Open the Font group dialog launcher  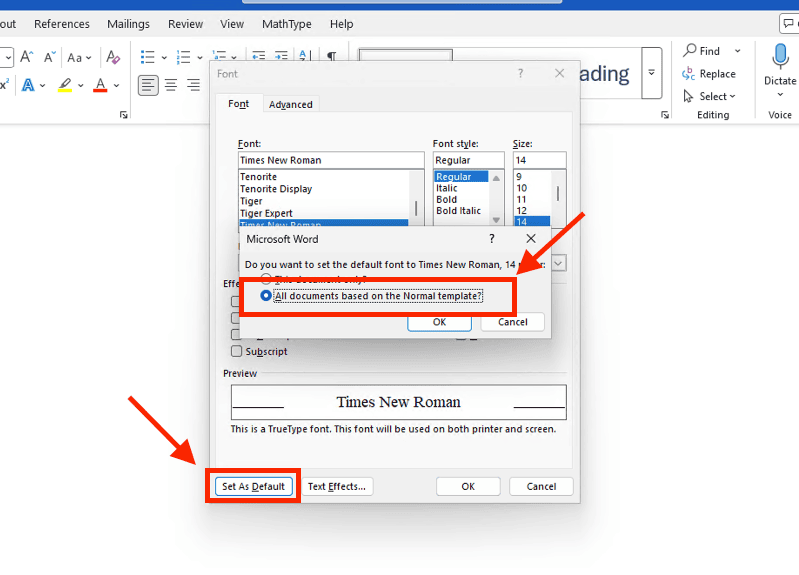pyautogui.click(x=124, y=115)
